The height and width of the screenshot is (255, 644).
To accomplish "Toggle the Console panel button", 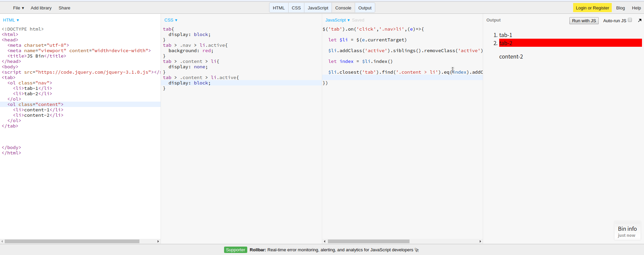I will coord(343,8).
